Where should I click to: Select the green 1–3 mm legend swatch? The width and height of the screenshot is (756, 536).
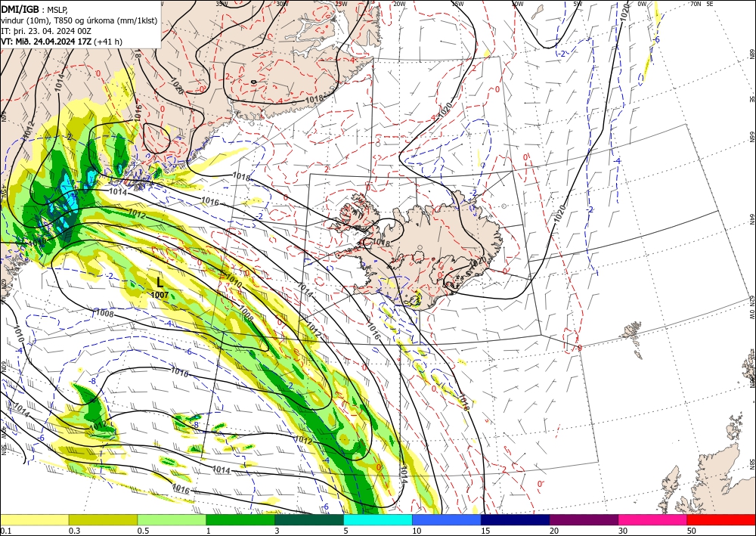point(240,519)
